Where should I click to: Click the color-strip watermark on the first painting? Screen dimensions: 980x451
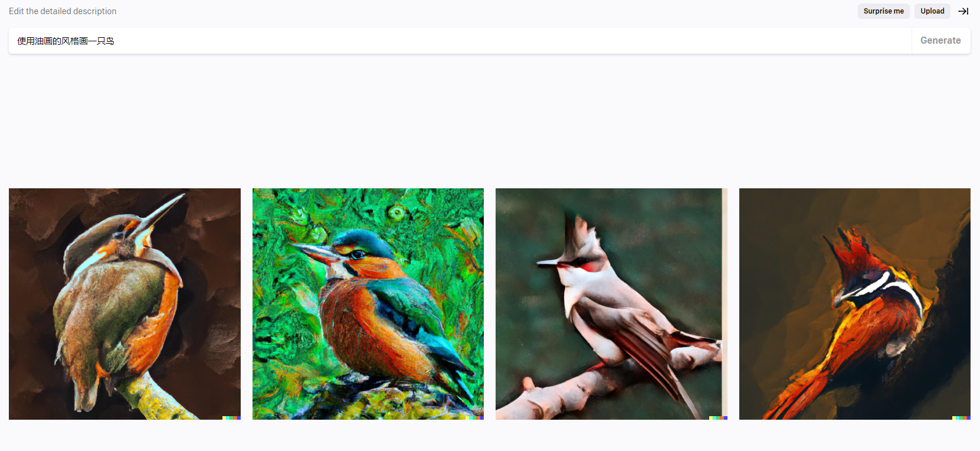tap(231, 418)
